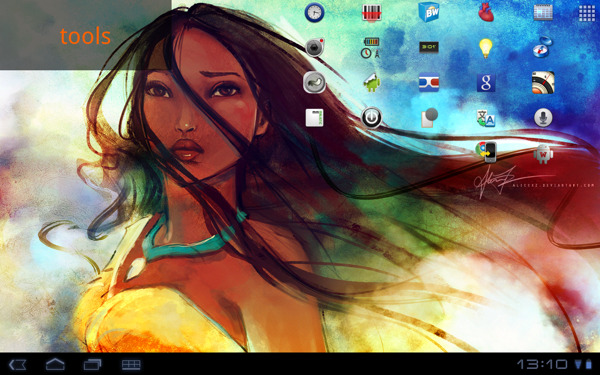This screenshot has height=375, width=600.
Task: Open the blue BW cube app
Action: point(429,12)
